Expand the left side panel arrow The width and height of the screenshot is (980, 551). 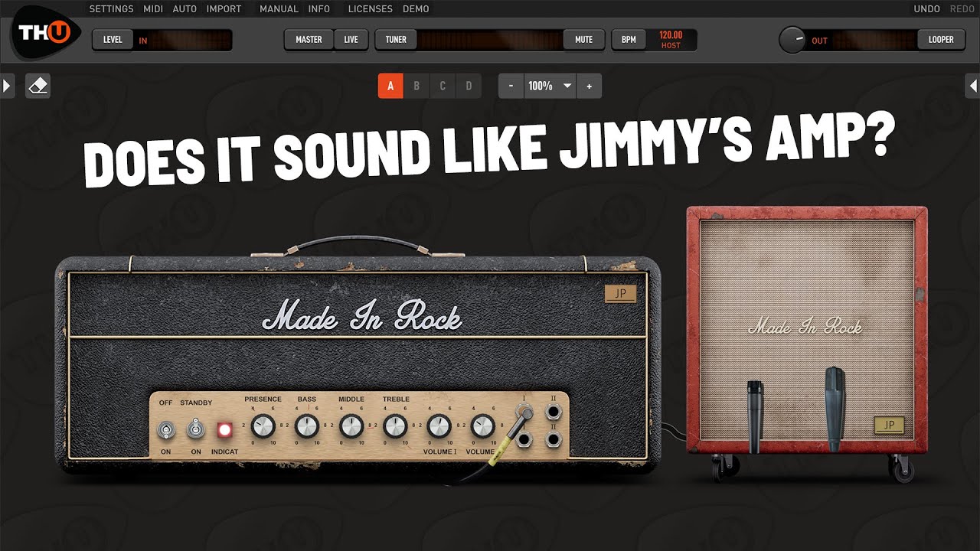(7, 85)
